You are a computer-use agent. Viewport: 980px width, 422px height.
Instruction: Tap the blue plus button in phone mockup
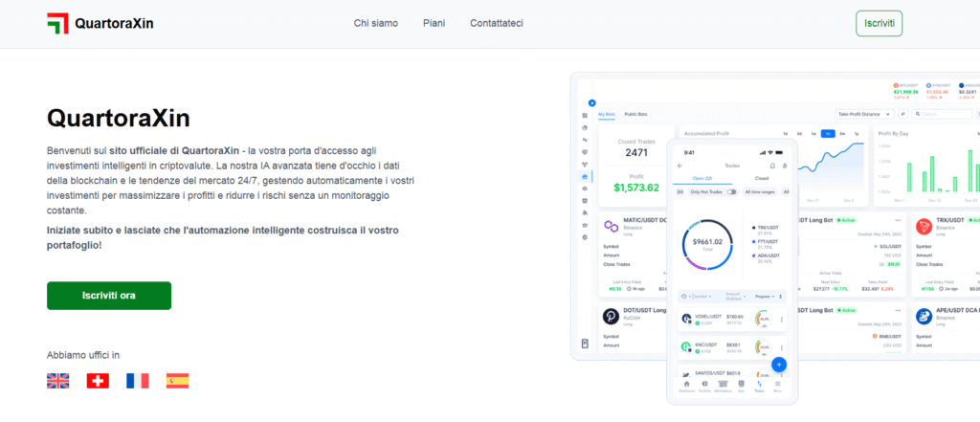click(x=778, y=364)
